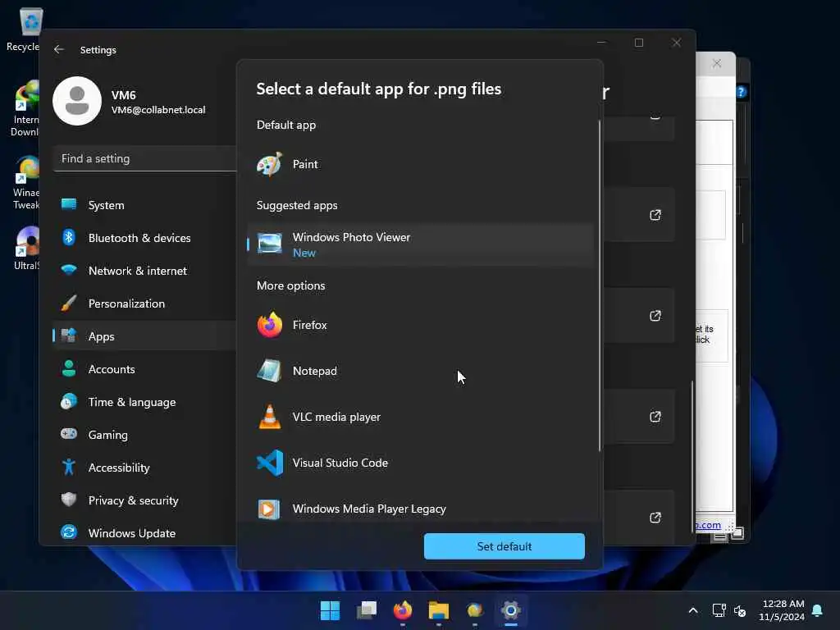Open Privacy & security settings
This screenshot has width=840, height=630.
(144, 500)
